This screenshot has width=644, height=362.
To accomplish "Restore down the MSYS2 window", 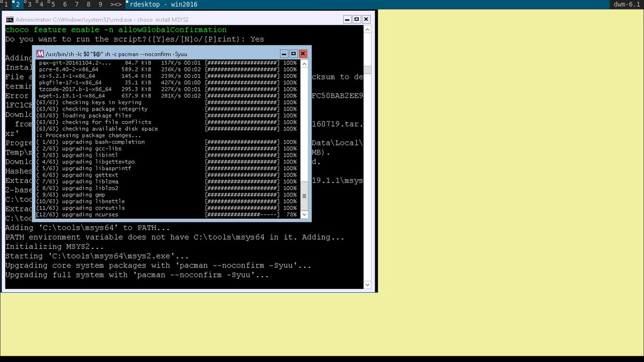I will [x=292, y=54].
